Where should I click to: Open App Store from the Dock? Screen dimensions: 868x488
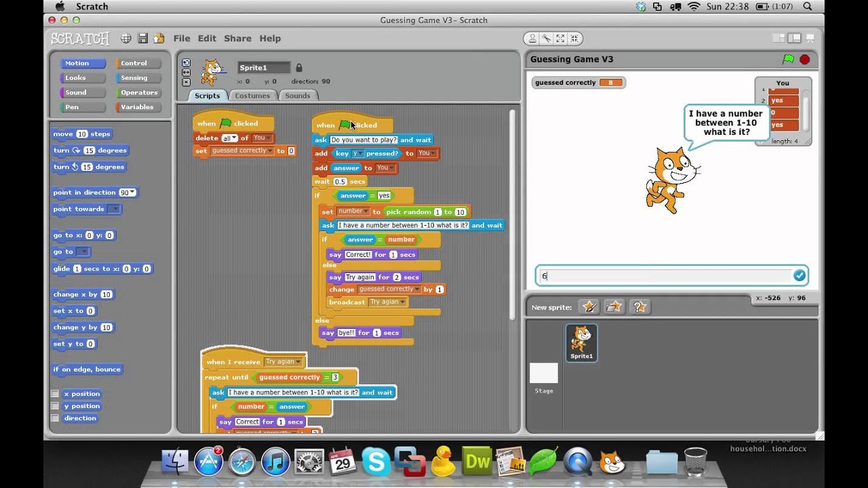pos(209,462)
